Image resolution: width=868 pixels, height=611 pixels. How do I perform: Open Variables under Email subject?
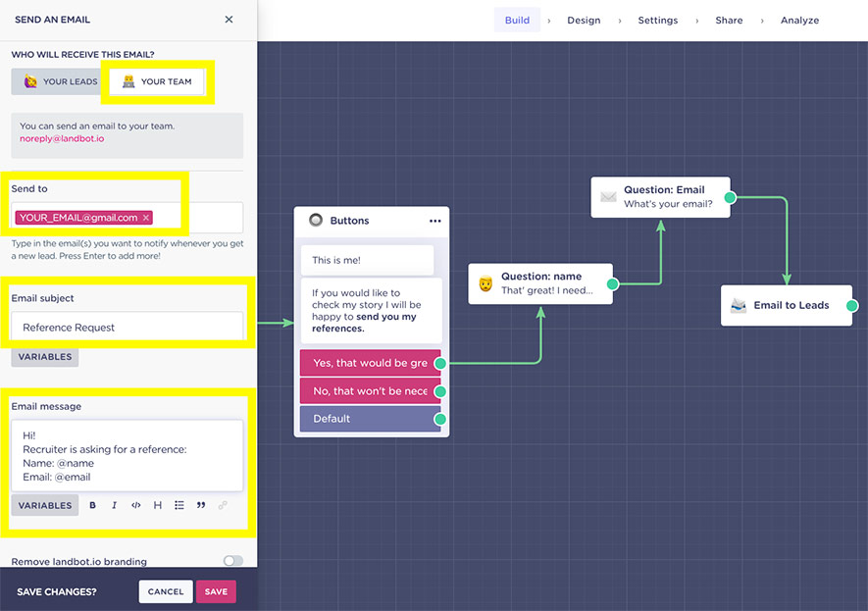point(45,357)
